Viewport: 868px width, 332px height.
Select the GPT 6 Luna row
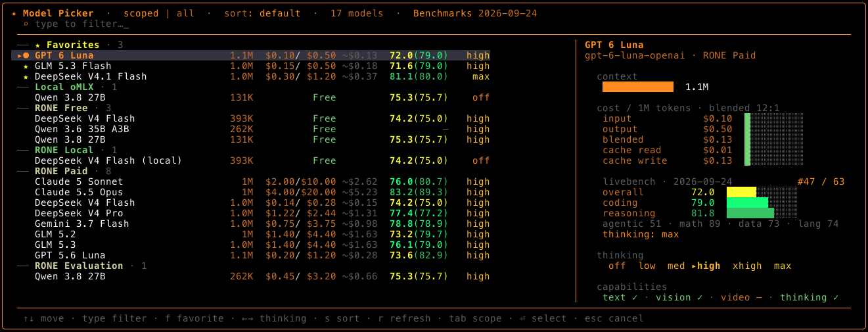pyautogui.click(x=251, y=55)
